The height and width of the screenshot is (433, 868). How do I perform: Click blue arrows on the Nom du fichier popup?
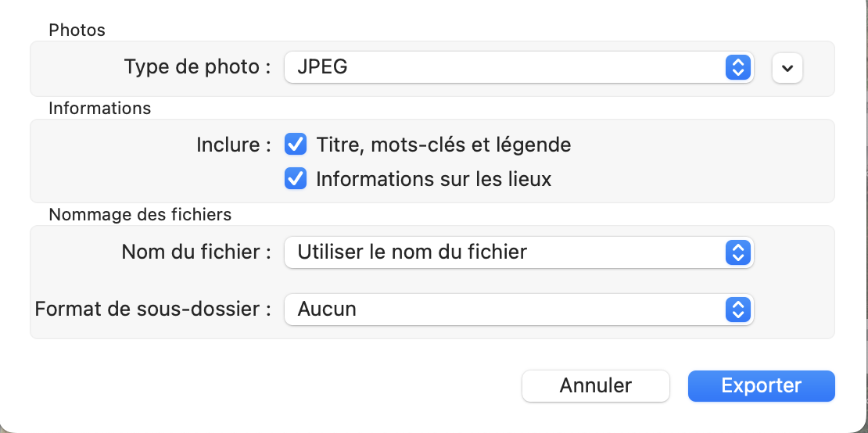pos(737,252)
